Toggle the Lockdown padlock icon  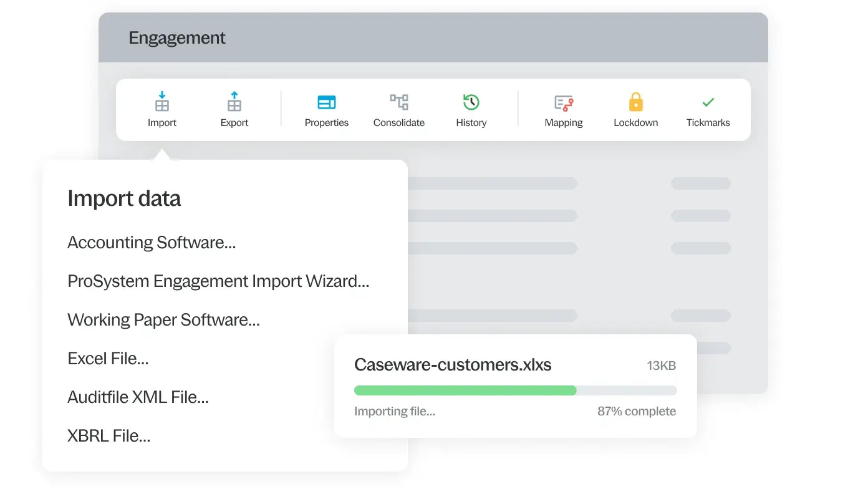click(x=635, y=102)
